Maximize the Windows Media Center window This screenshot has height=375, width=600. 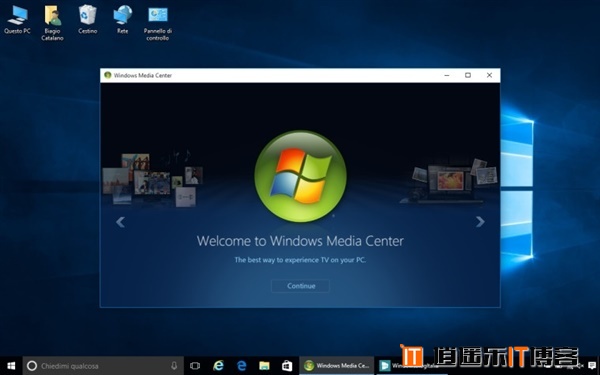(x=468, y=75)
